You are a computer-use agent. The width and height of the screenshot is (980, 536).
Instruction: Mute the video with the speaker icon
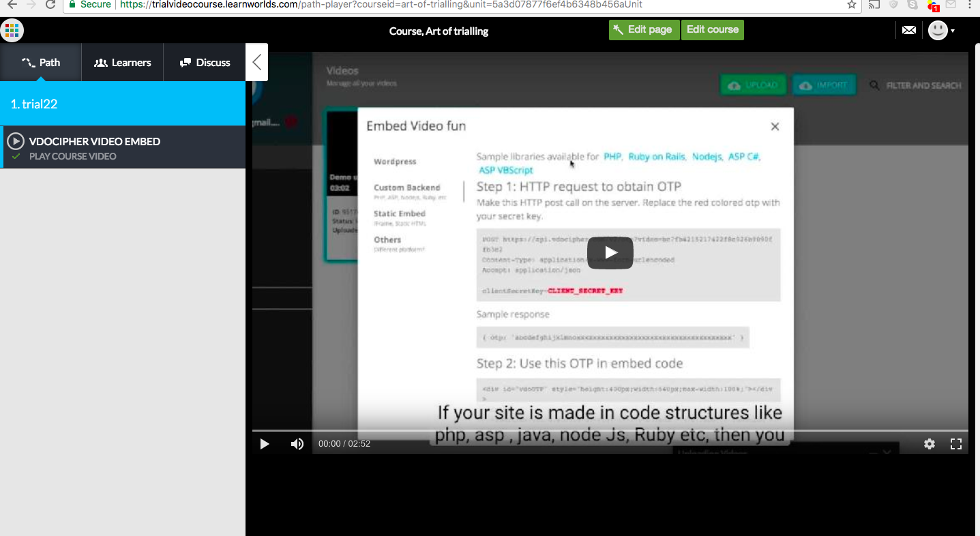(x=297, y=444)
